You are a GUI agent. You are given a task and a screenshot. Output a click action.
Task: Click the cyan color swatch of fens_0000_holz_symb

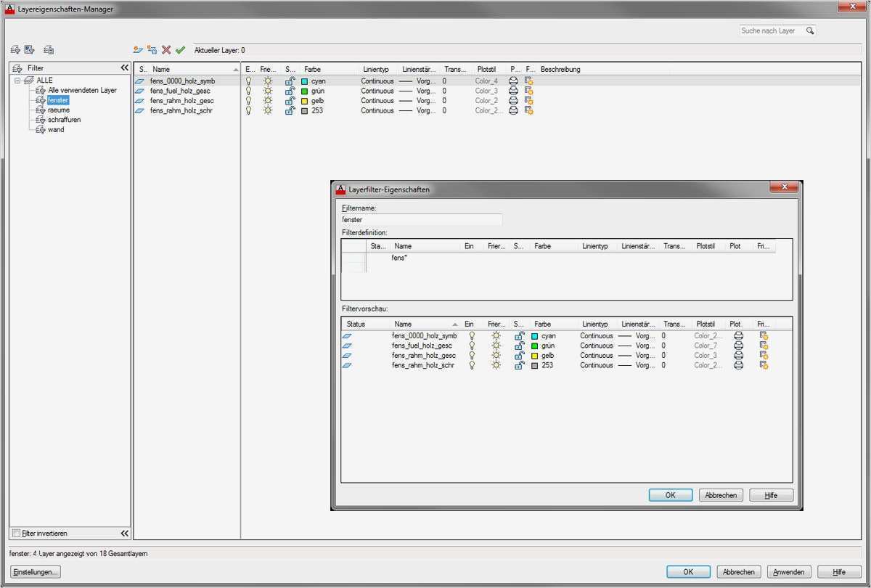(305, 81)
